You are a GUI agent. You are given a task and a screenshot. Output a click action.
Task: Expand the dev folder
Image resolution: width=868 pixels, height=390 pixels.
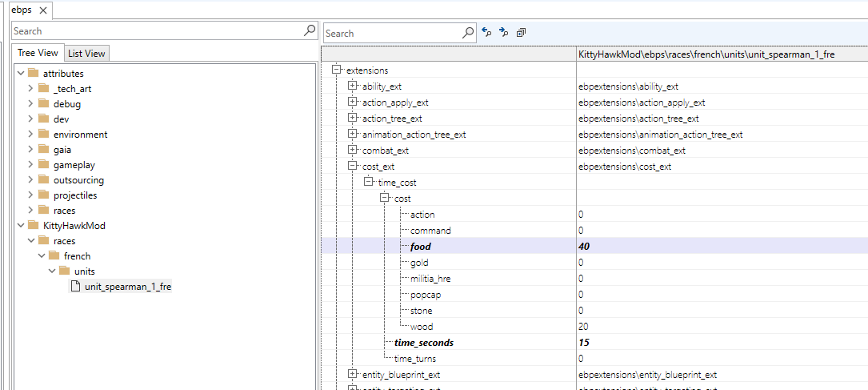click(x=31, y=119)
